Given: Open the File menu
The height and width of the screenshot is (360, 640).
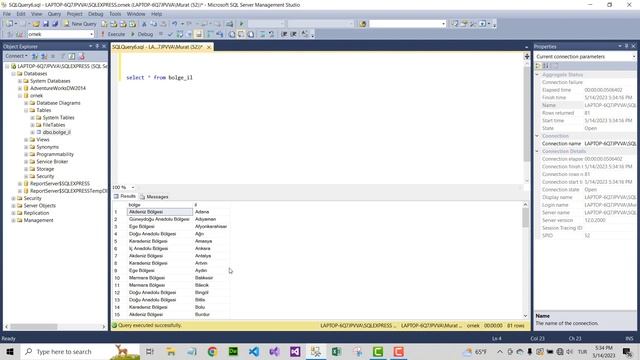Looking at the screenshot, I should point(7,14).
